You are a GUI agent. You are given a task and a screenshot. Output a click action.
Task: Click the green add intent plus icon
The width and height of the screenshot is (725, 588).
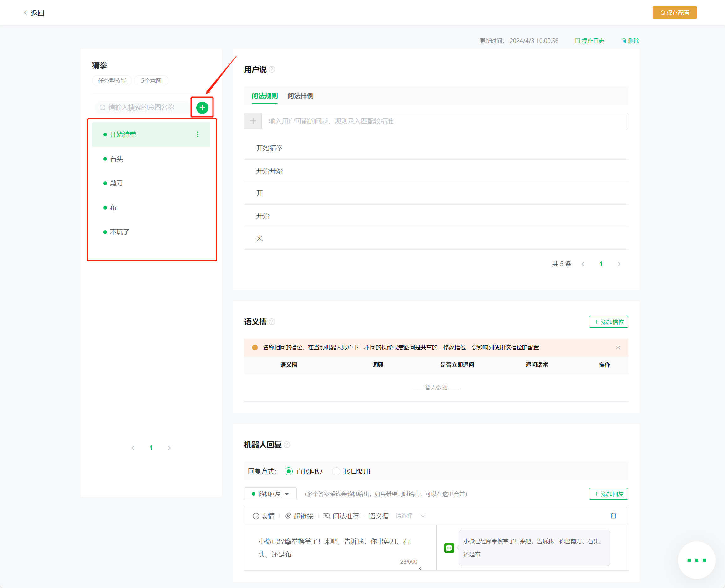coord(202,108)
